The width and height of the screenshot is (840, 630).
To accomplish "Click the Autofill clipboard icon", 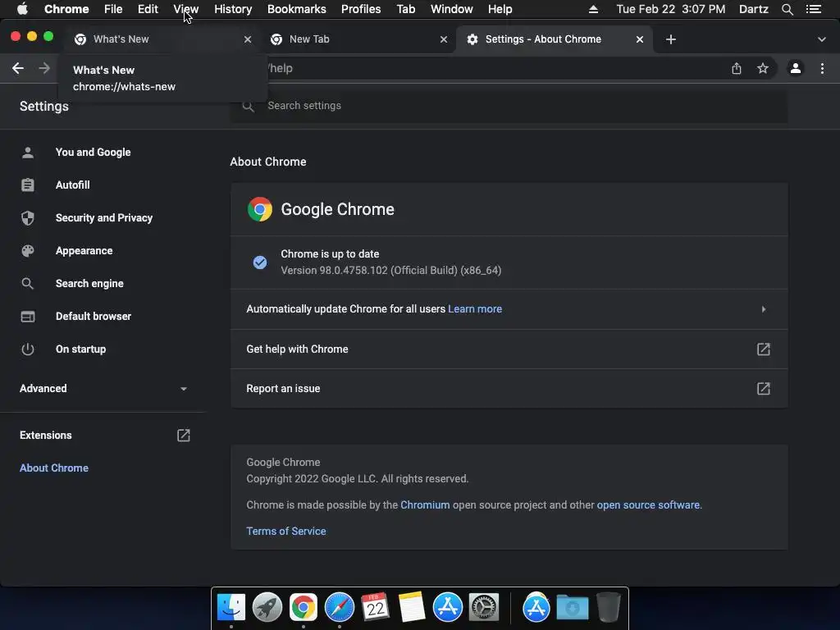I will tap(28, 185).
